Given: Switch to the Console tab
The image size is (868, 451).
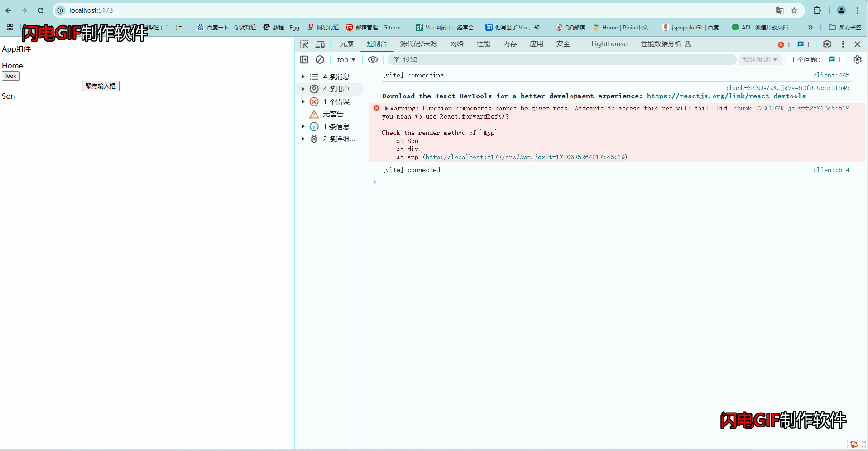Looking at the screenshot, I should click(x=377, y=44).
